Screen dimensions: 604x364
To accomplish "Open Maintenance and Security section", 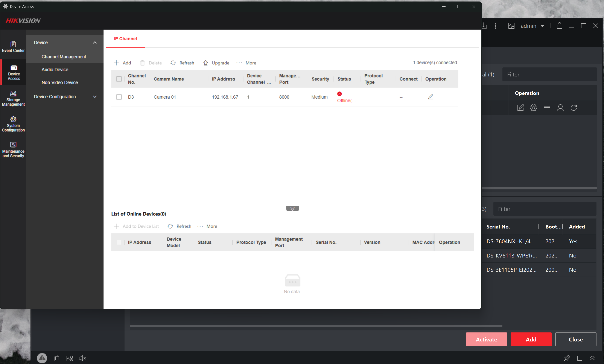I will click(13, 150).
